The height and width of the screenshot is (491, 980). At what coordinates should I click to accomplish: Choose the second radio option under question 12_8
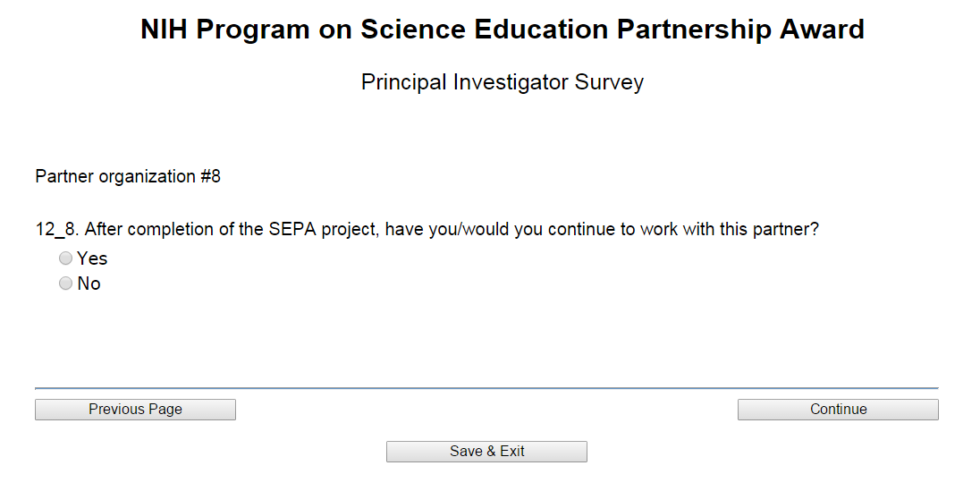[x=65, y=284]
